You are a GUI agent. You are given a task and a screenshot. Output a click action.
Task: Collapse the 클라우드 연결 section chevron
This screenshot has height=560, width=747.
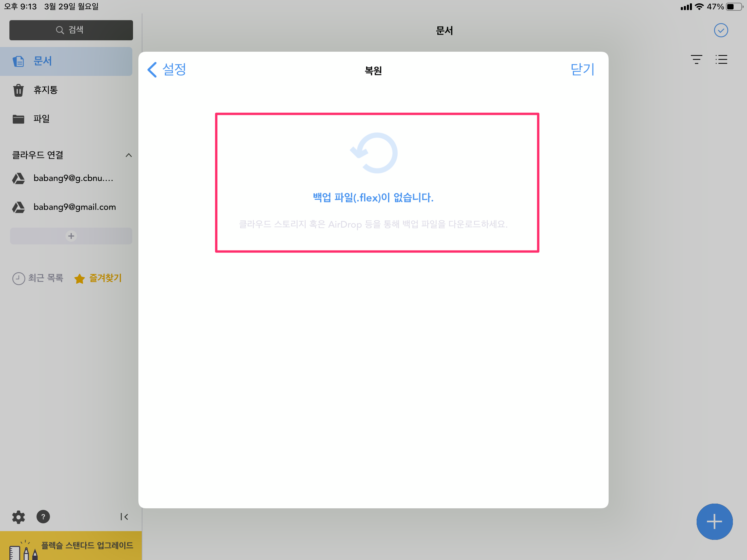(x=128, y=155)
